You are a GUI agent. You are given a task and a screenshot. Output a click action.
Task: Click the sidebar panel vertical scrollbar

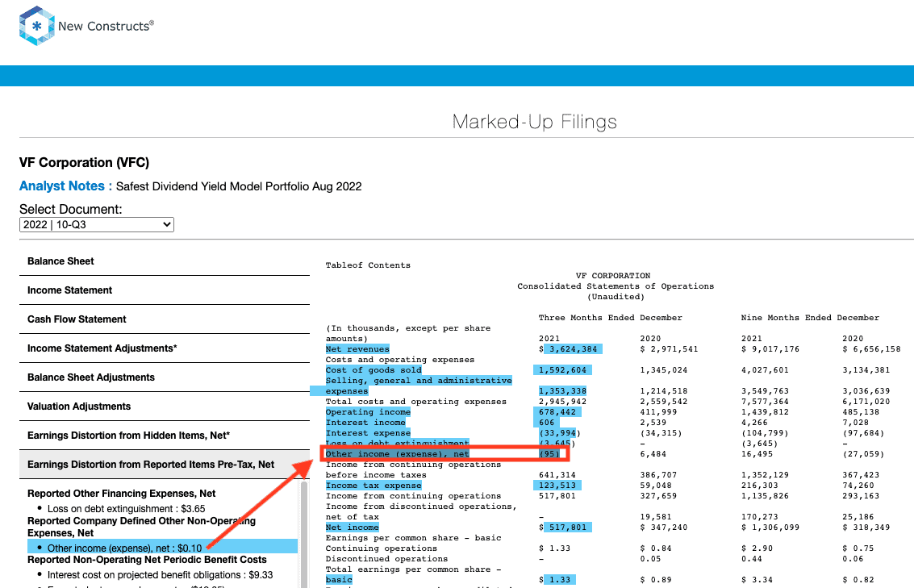[x=303, y=533]
